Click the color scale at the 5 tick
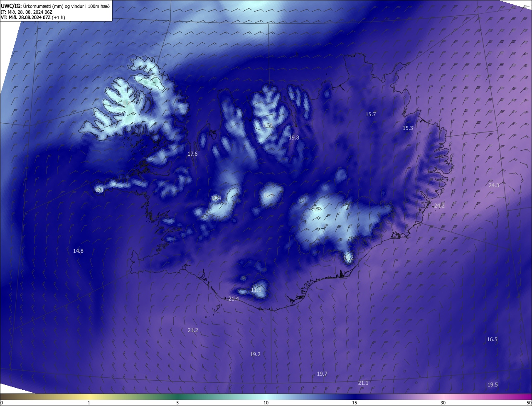 pos(177,397)
